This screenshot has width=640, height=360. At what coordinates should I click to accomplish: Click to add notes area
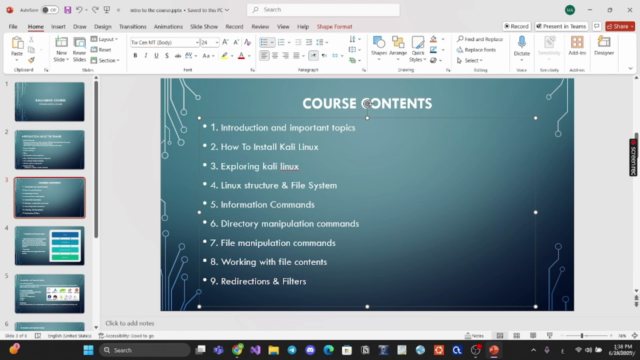point(130,323)
